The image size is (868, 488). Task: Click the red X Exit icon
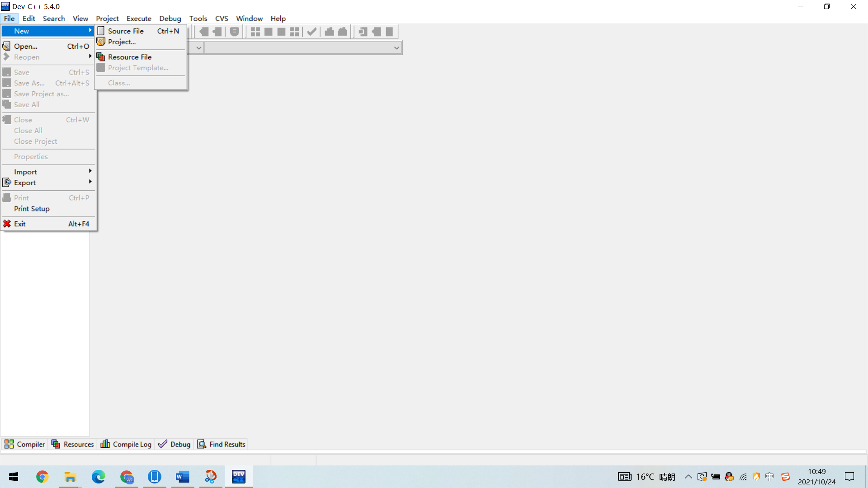click(x=7, y=224)
